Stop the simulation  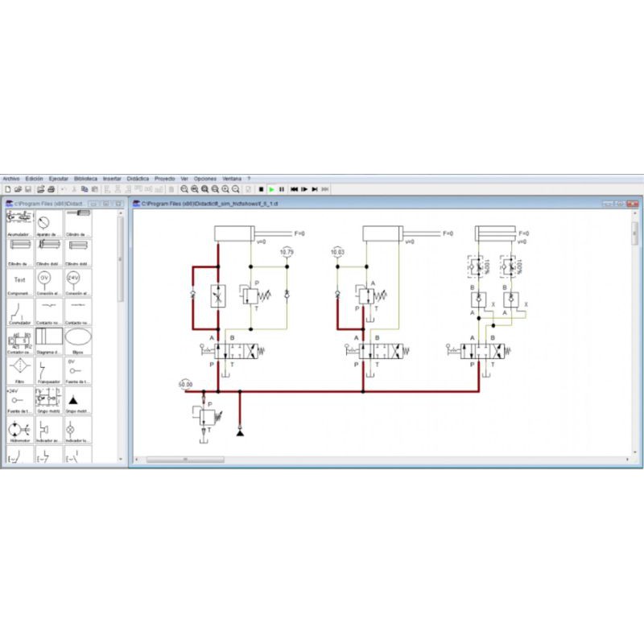[261, 189]
